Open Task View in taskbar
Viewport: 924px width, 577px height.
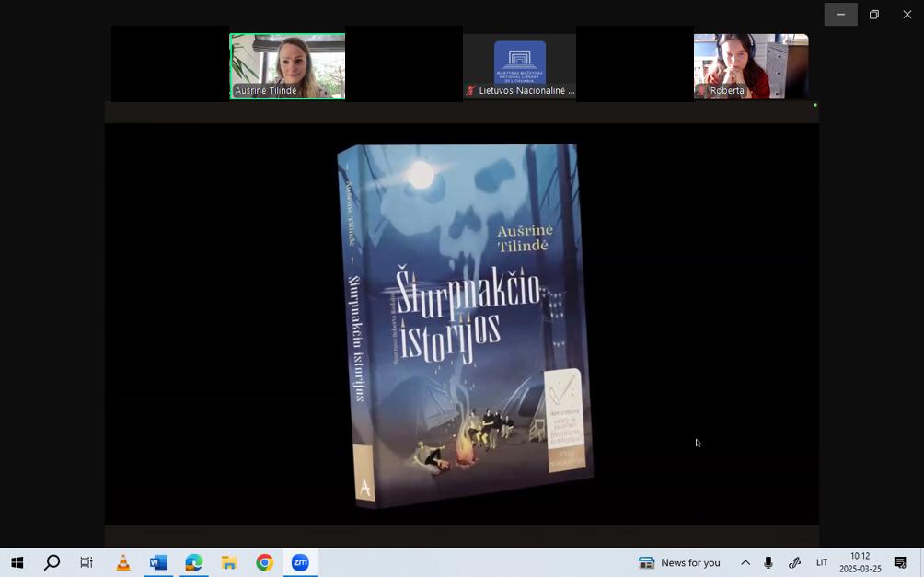87,563
